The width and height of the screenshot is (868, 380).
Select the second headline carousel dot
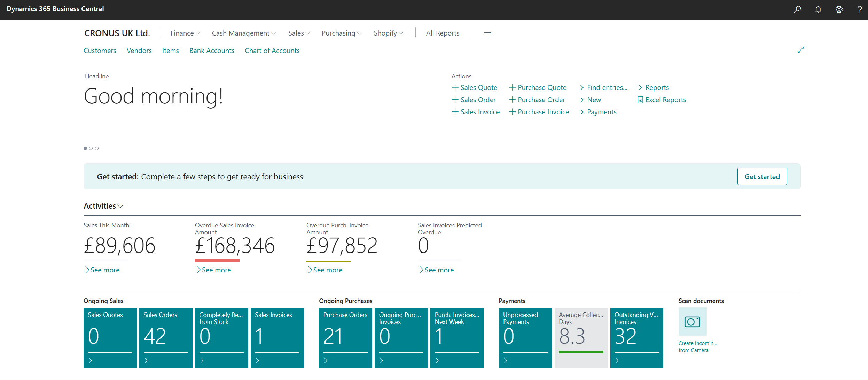[x=91, y=148]
